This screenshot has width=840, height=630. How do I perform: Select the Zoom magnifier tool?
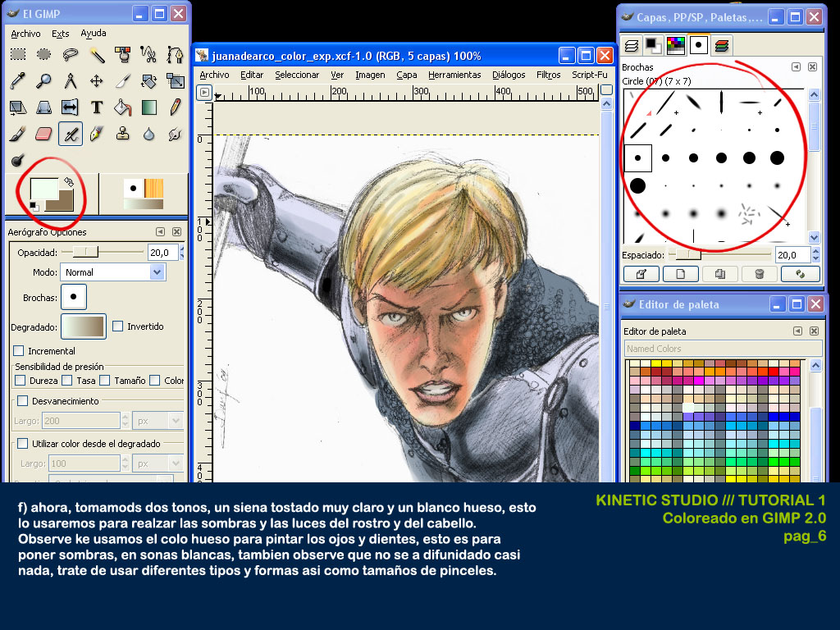44,81
